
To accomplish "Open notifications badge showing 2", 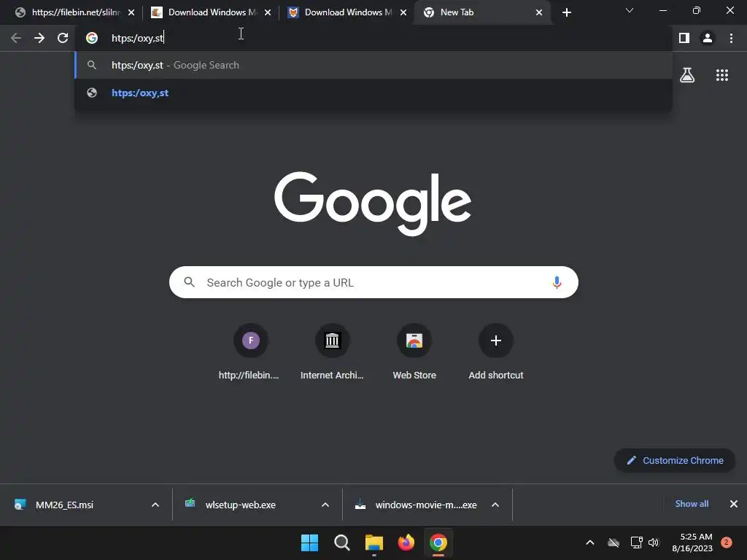I will pos(727,542).
